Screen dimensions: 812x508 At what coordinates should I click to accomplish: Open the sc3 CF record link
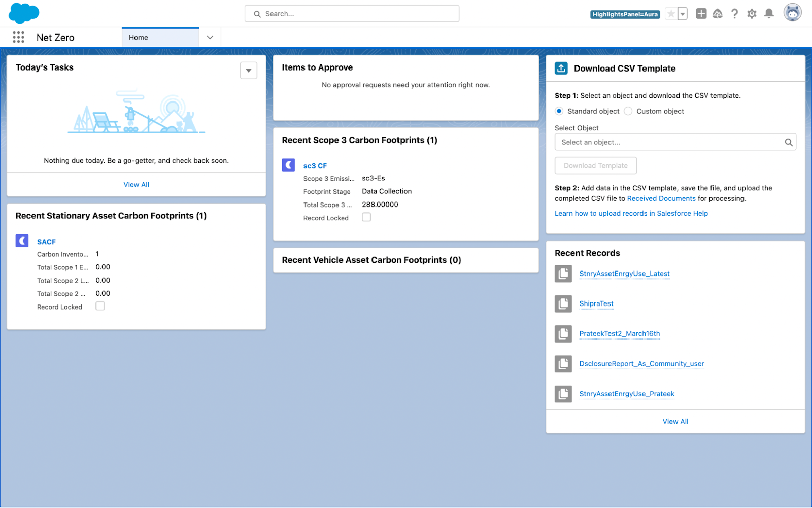[315, 166]
